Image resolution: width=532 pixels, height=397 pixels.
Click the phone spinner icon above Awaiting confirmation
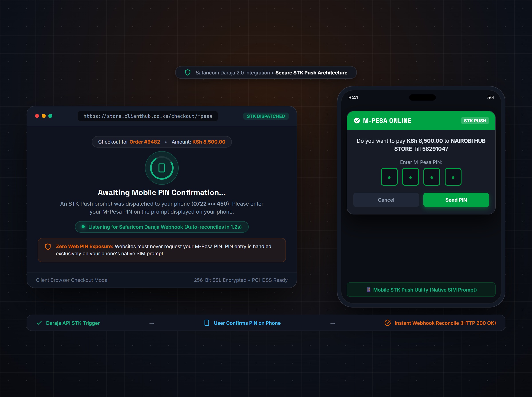[x=162, y=168]
